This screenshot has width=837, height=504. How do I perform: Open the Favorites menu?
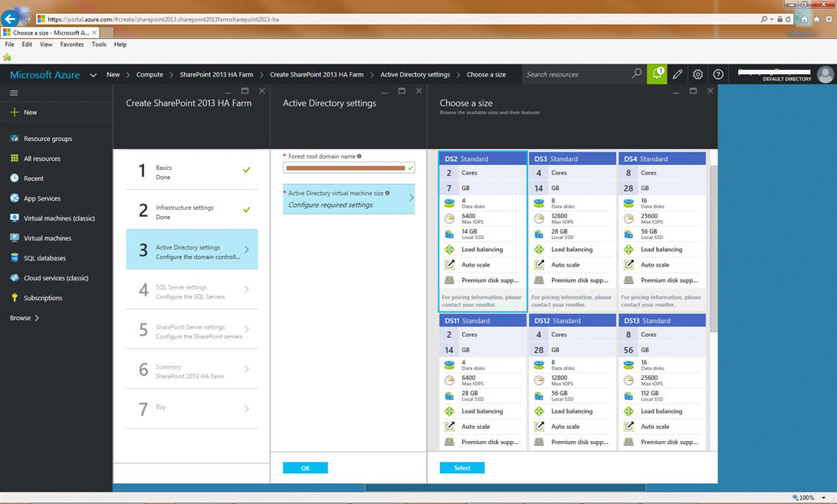72,44
